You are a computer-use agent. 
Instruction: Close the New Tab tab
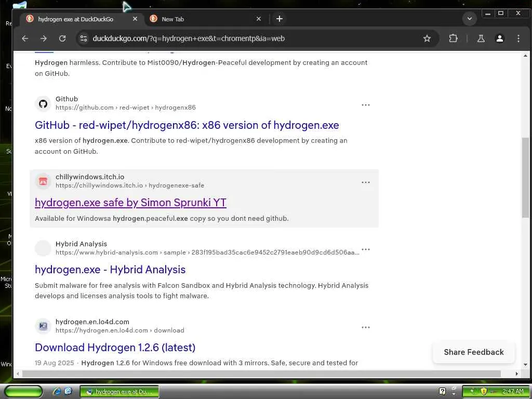tap(259, 19)
